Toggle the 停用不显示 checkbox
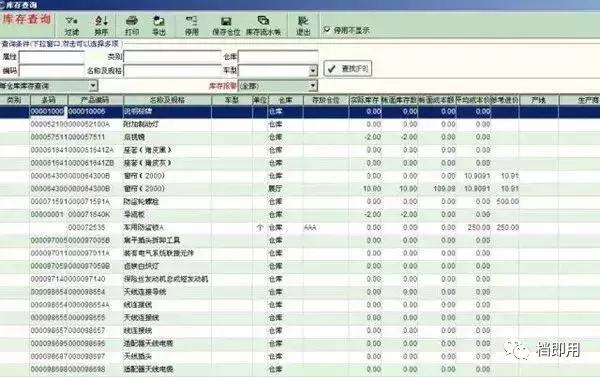The image size is (600, 377). click(x=327, y=30)
